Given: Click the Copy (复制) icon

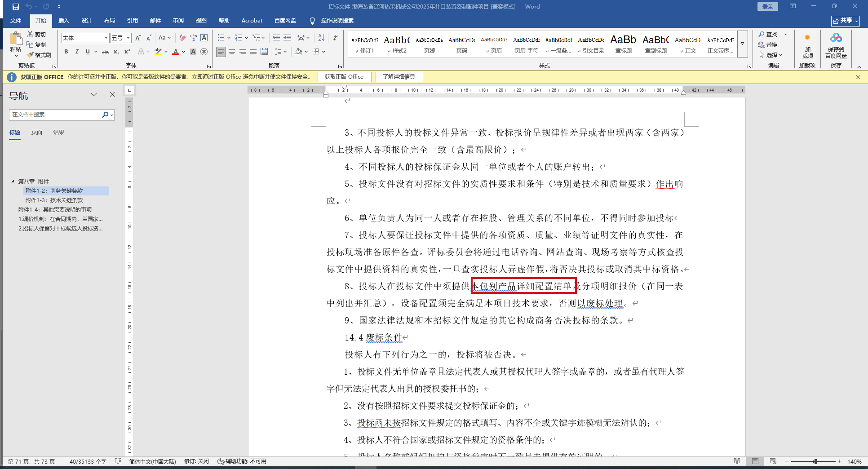Looking at the screenshot, I should [30, 44].
